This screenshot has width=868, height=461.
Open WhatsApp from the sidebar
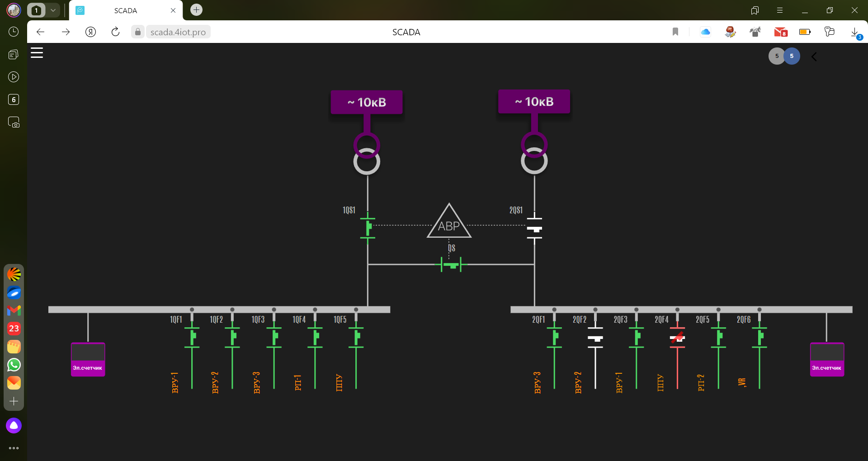(14, 365)
